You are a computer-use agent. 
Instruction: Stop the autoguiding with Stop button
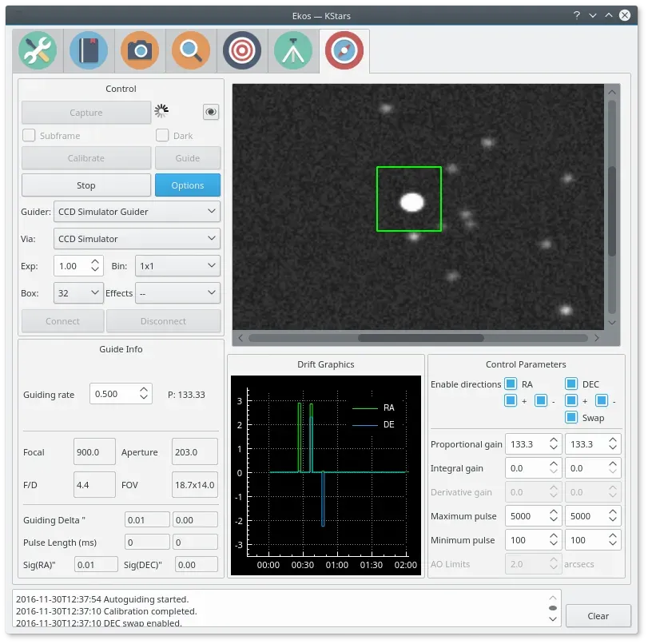click(x=86, y=185)
